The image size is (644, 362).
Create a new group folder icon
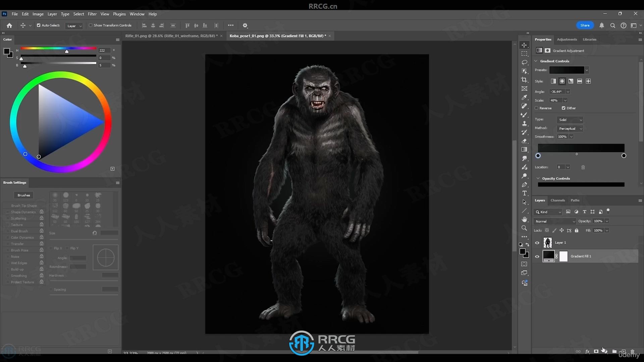click(614, 351)
